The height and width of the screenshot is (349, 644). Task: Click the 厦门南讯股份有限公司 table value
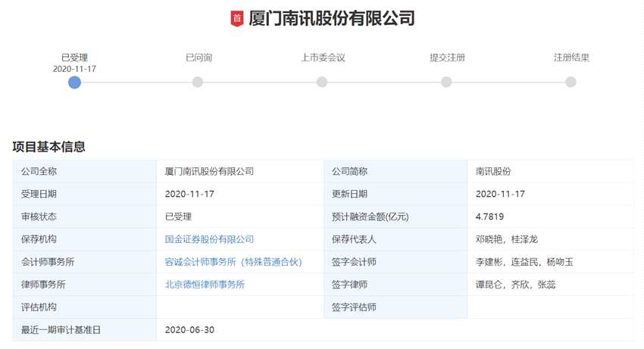tap(209, 171)
